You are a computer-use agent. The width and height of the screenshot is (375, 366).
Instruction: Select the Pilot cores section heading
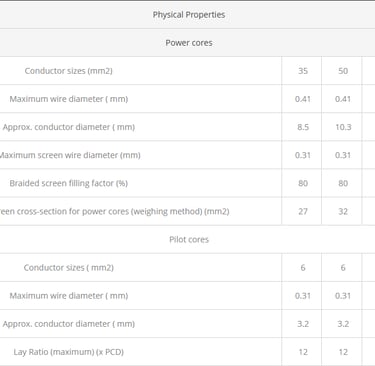pyautogui.click(x=189, y=239)
